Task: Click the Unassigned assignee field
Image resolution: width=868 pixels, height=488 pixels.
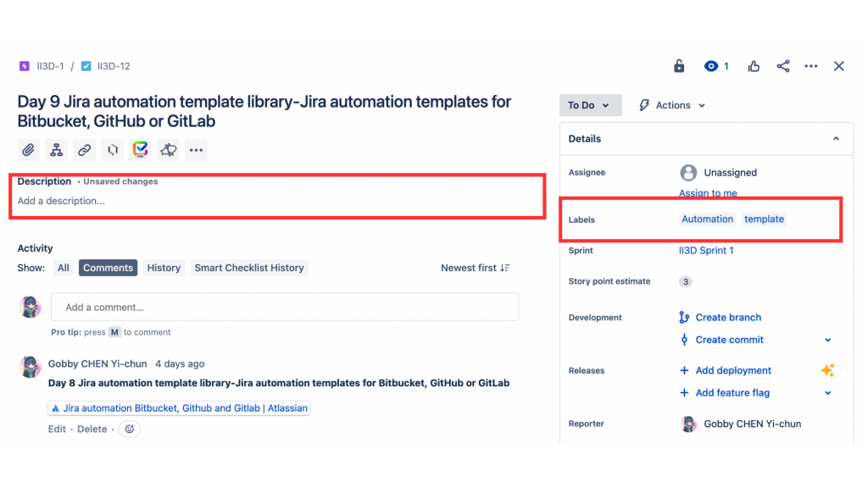Action: [x=730, y=173]
